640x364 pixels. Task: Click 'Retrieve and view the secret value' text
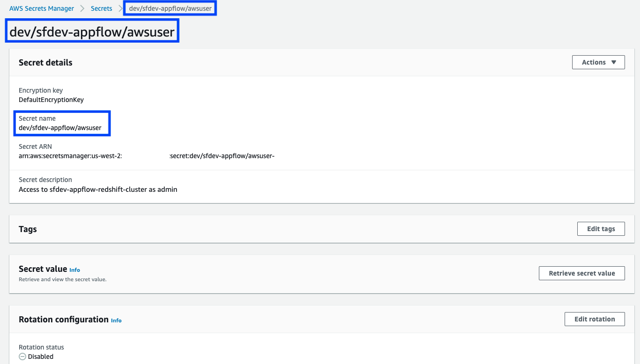[x=63, y=279]
